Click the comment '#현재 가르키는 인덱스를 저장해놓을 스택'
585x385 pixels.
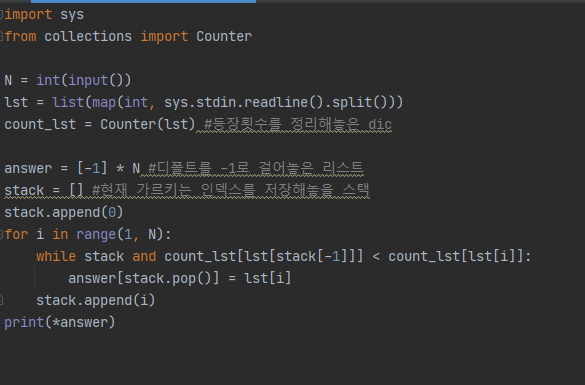tap(231, 190)
